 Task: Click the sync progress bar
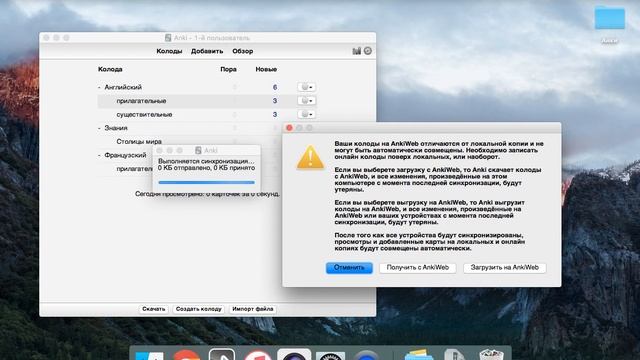pos(207,182)
